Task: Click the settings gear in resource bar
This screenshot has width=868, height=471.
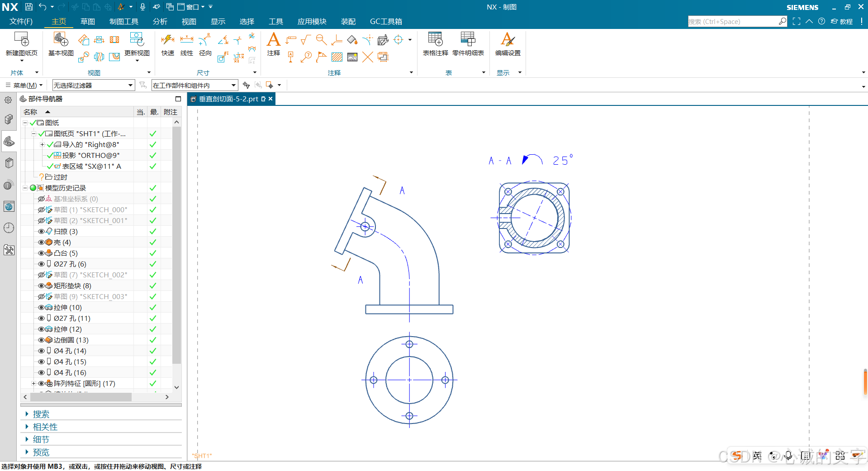Action: [8, 100]
